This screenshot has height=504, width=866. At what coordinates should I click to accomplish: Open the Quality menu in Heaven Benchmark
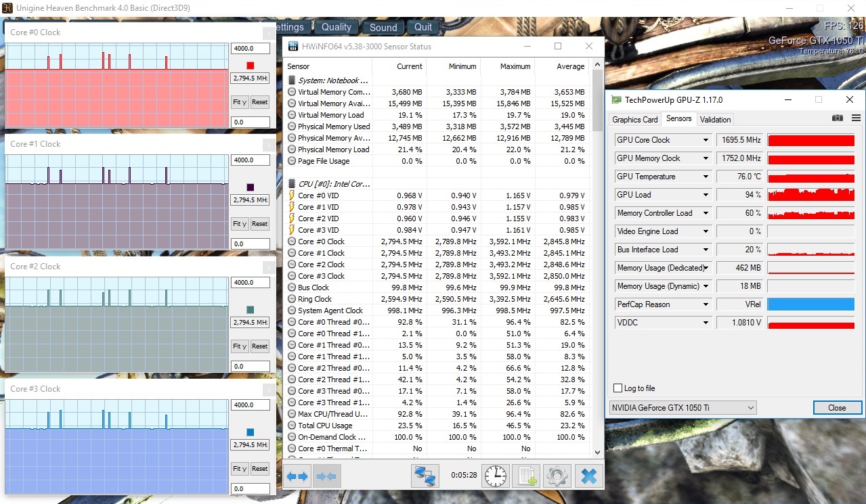coord(337,27)
